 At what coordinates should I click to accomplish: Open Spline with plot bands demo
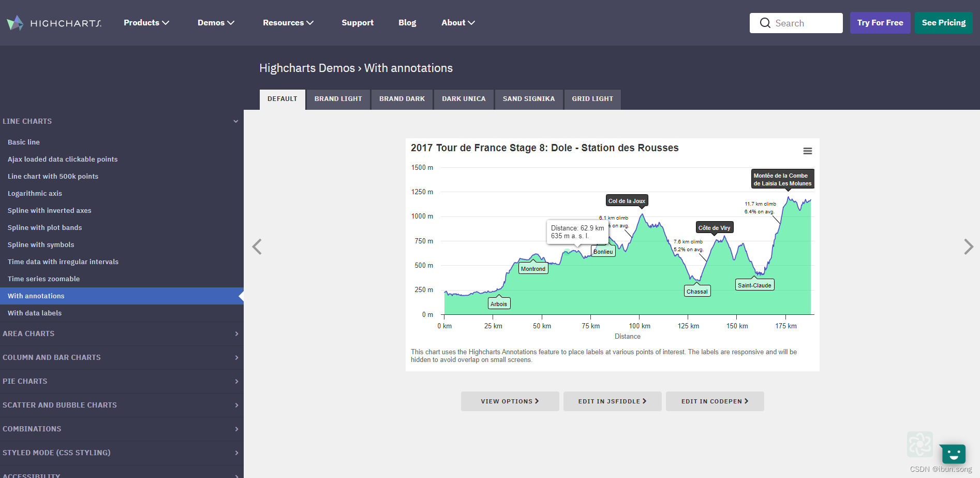(44, 227)
